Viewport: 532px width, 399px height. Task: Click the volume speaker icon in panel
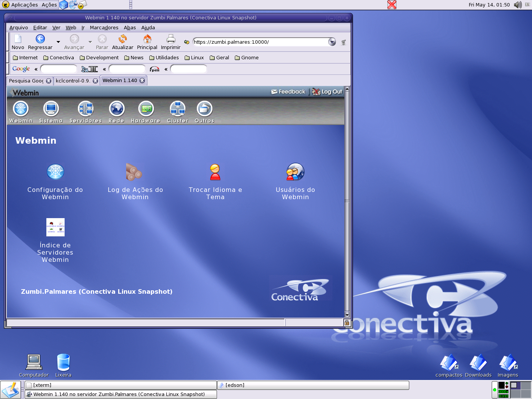[x=518, y=5]
